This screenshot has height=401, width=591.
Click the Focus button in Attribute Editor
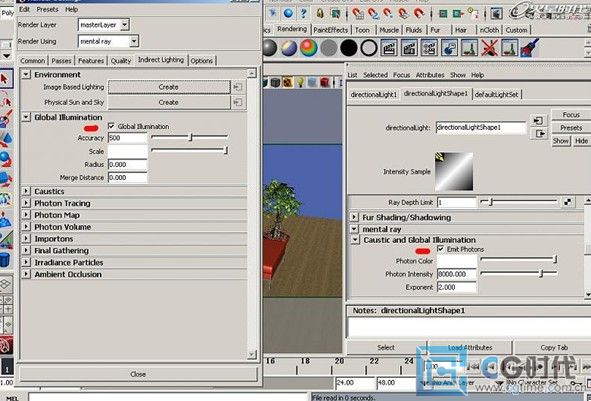[x=571, y=115]
